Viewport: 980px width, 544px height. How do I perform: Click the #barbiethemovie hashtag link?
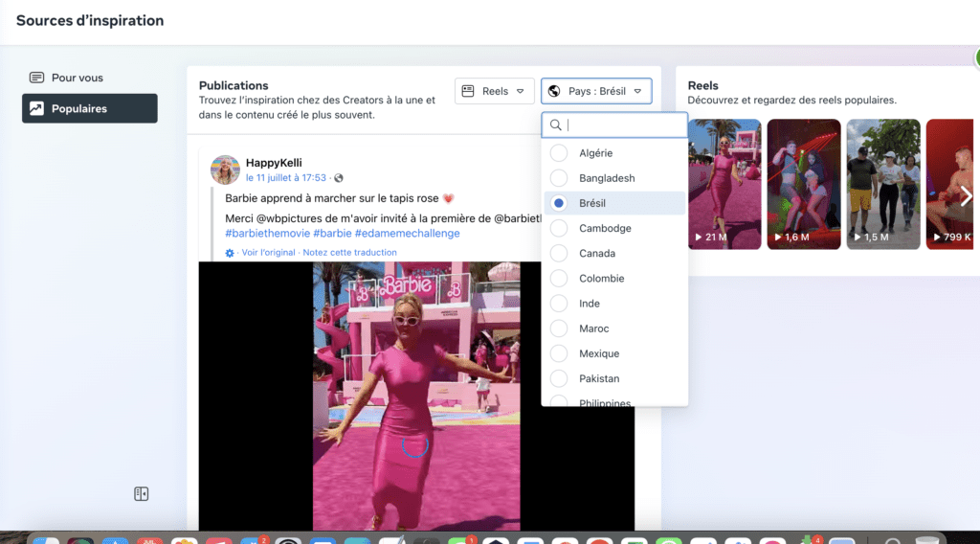coord(267,233)
